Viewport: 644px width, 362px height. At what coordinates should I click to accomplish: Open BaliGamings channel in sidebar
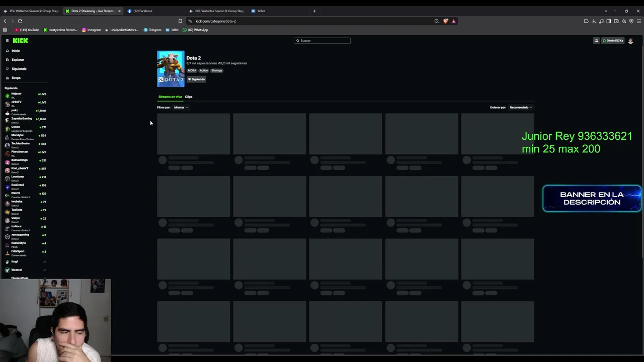(25, 161)
